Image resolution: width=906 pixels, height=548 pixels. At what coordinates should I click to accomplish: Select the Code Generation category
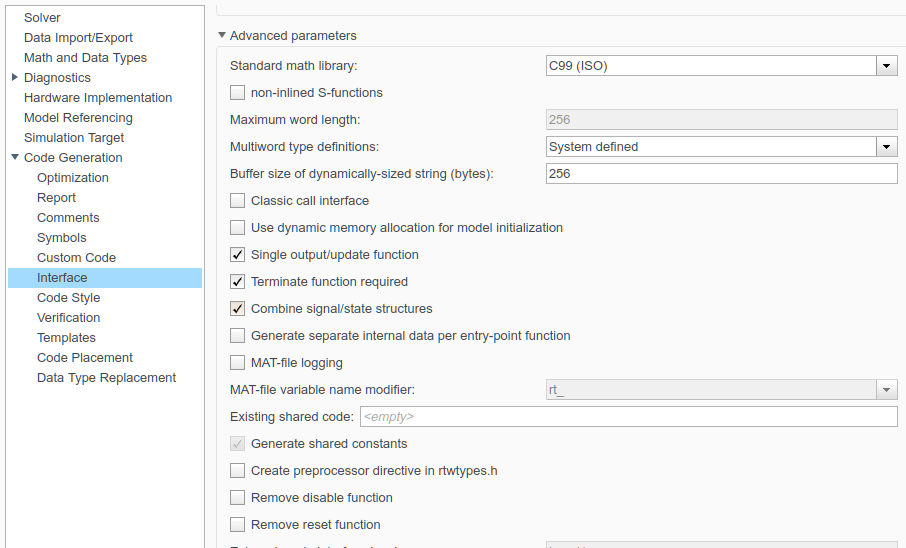point(73,158)
